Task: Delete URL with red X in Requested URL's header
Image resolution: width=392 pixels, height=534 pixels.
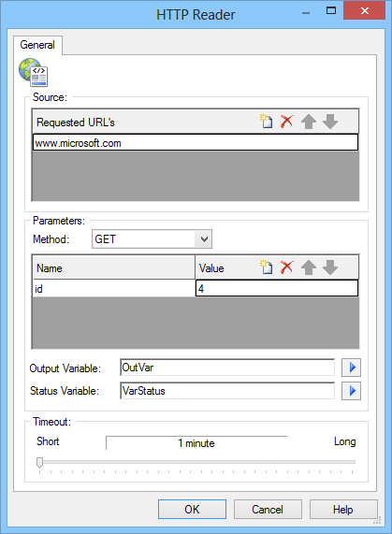Action: pyautogui.click(x=287, y=122)
